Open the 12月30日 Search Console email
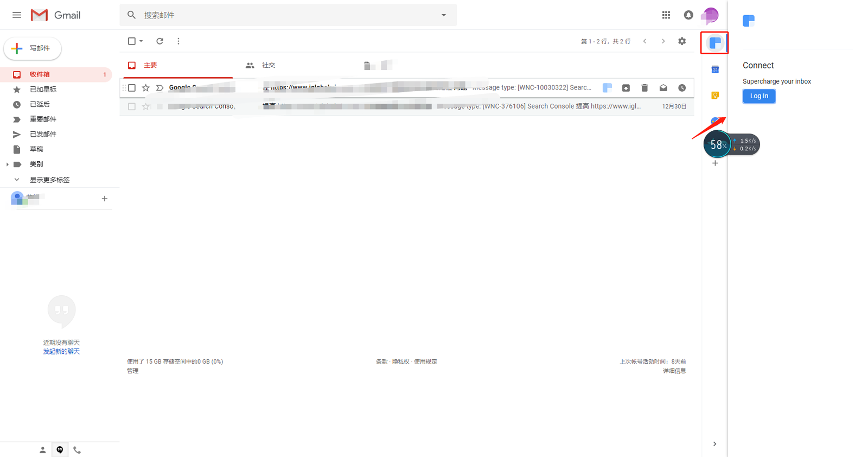 coord(407,106)
